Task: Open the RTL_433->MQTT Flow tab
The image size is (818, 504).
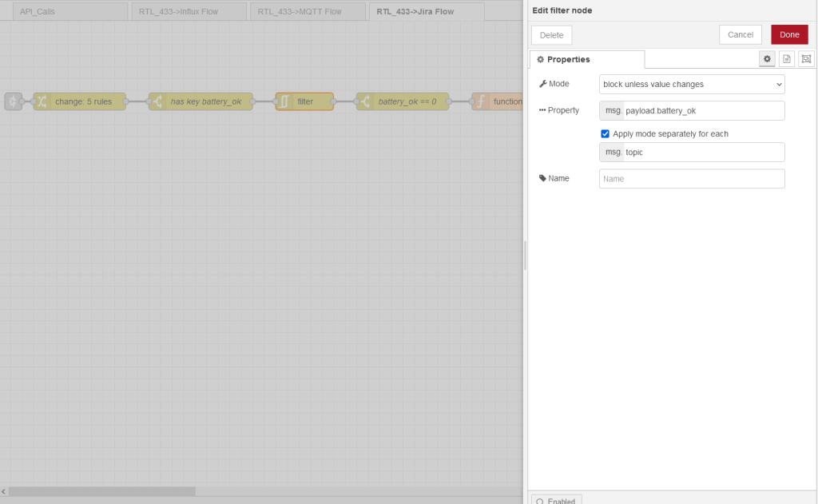Action: [x=307, y=11]
